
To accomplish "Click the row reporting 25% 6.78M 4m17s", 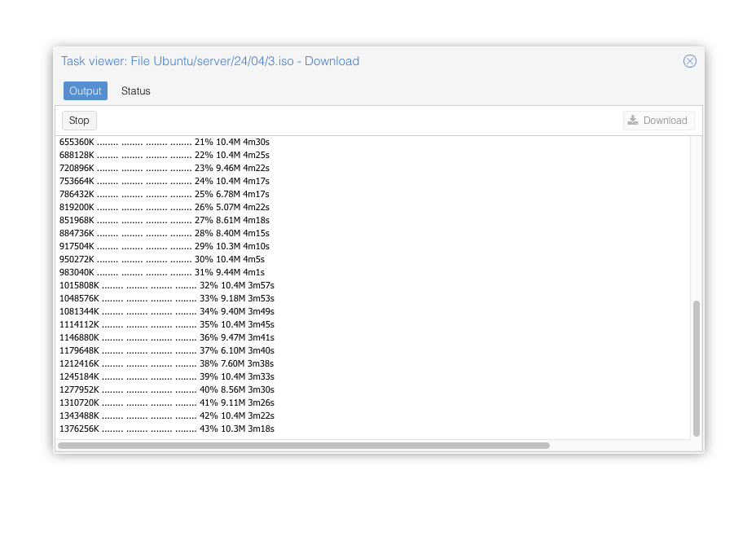I will [x=165, y=194].
